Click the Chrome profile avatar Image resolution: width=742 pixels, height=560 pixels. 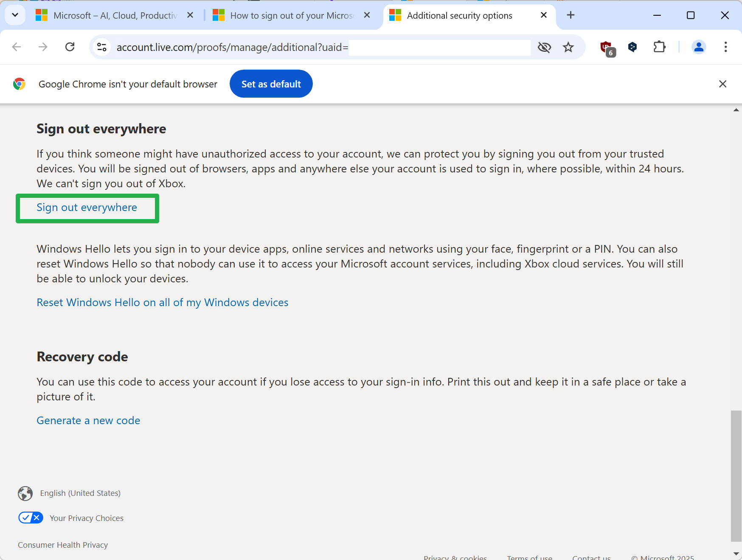699,47
